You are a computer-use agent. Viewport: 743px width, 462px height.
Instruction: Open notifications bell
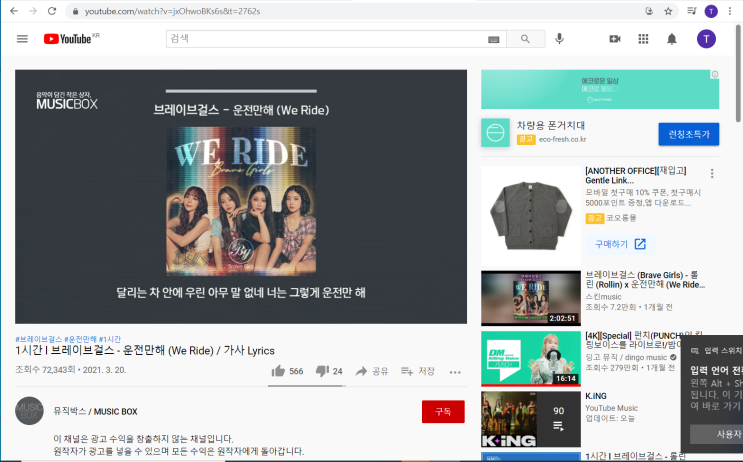click(672, 39)
